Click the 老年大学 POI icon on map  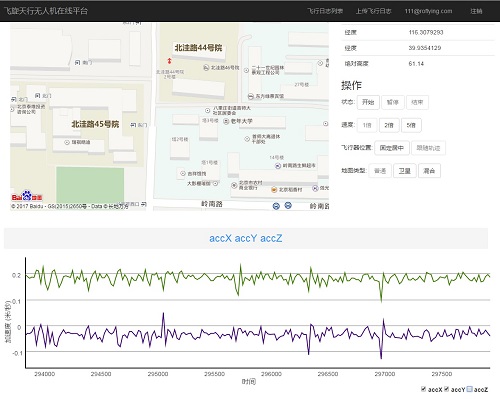(x=226, y=121)
